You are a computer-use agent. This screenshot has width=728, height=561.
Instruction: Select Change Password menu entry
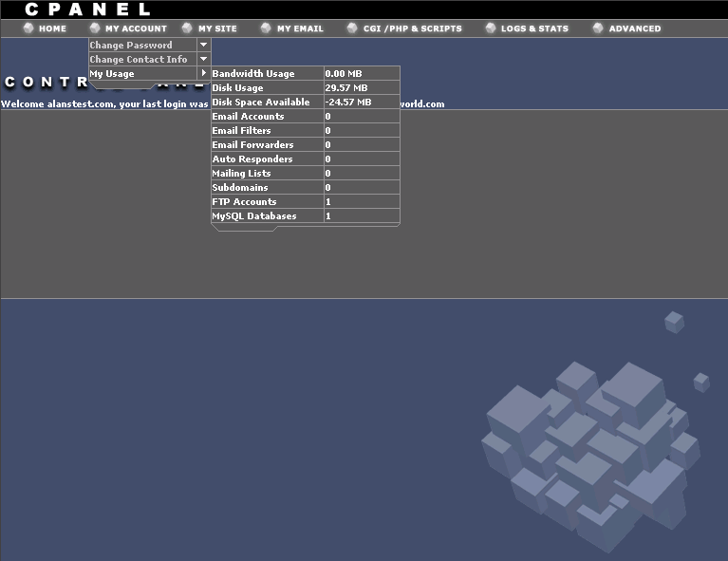131,45
